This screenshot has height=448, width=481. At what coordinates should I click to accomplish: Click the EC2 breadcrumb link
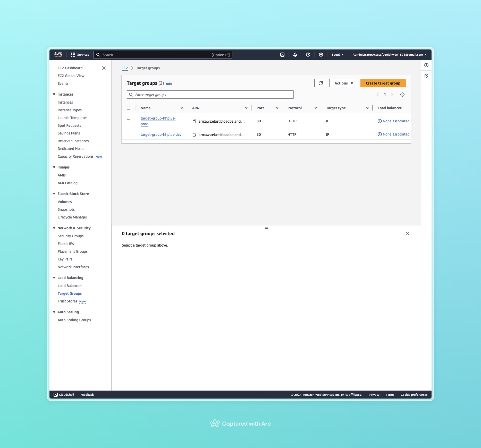[x=125, y=68]
